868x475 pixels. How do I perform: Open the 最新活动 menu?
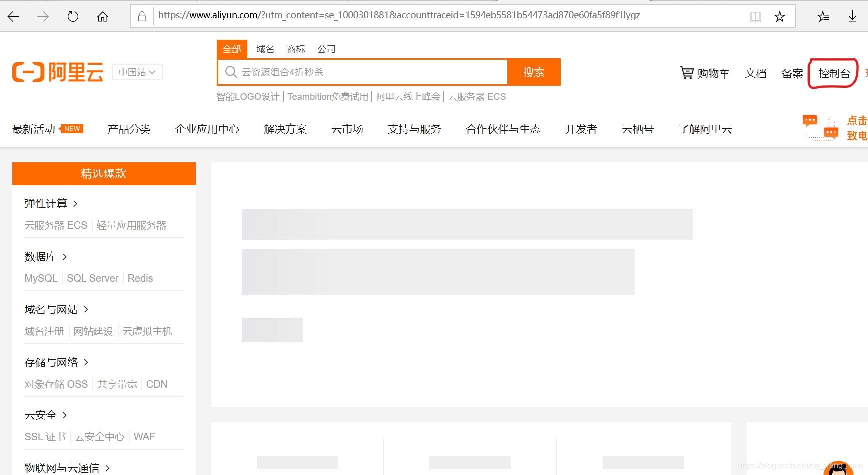coord(34,129)
